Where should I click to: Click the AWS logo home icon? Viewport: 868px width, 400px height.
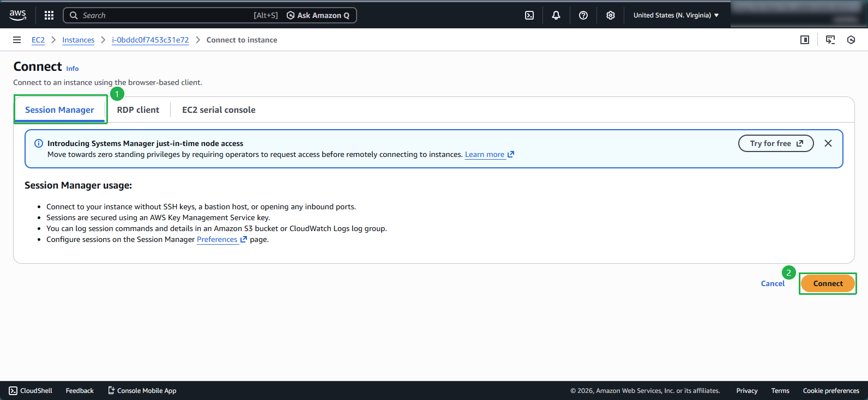click(18, 15)
